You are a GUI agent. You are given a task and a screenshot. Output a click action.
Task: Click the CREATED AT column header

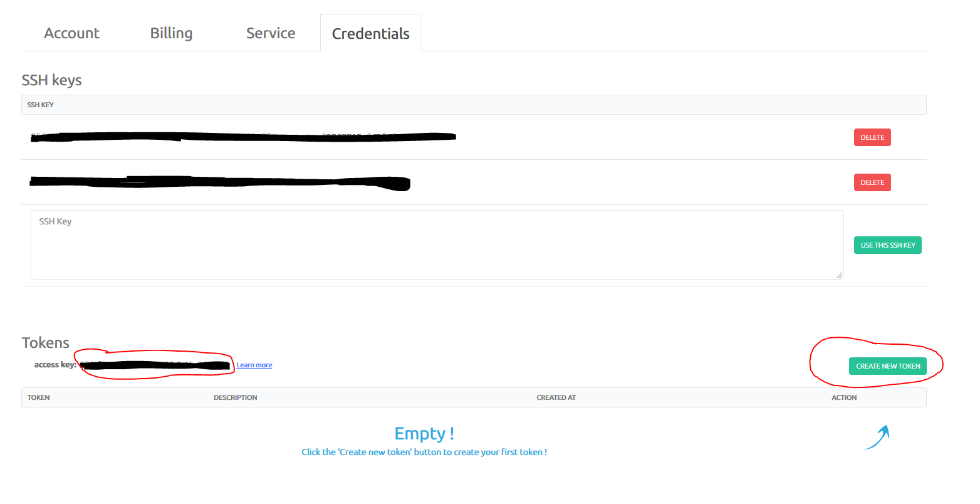[x=556, y=397]
